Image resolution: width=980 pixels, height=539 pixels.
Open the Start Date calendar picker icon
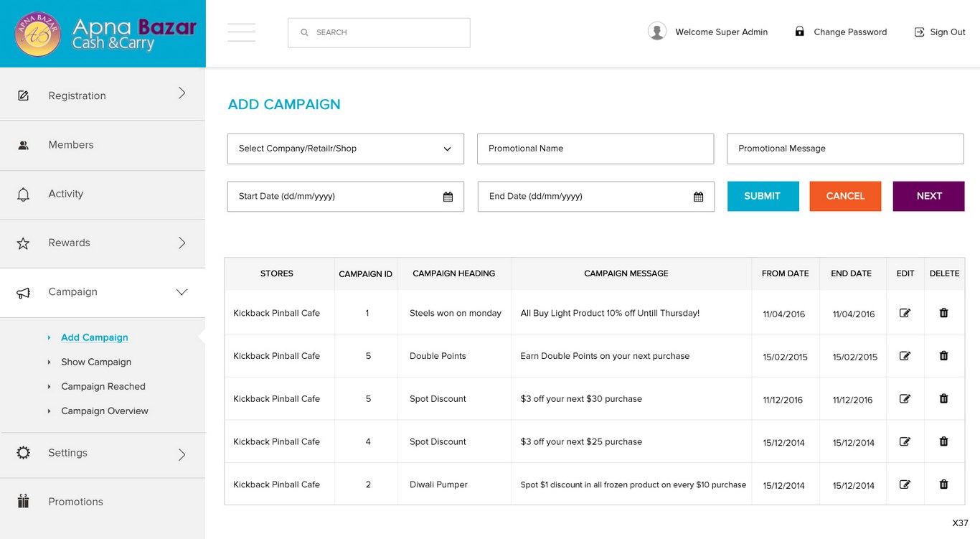448,197
